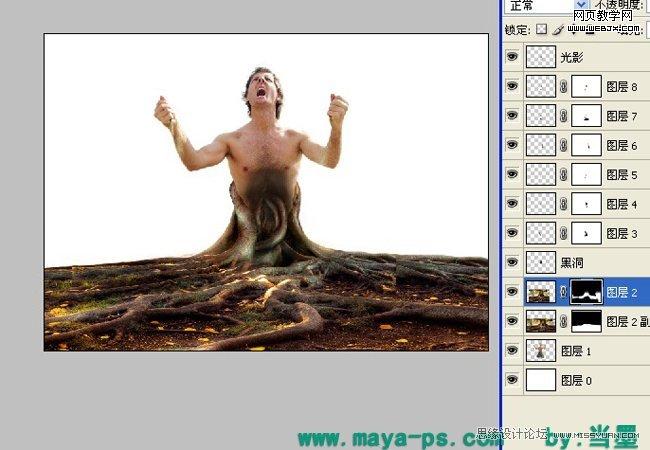Select the mask of 图层 2 副本
The height and width of the screenshot is (450, 650).
coord(586,321)
